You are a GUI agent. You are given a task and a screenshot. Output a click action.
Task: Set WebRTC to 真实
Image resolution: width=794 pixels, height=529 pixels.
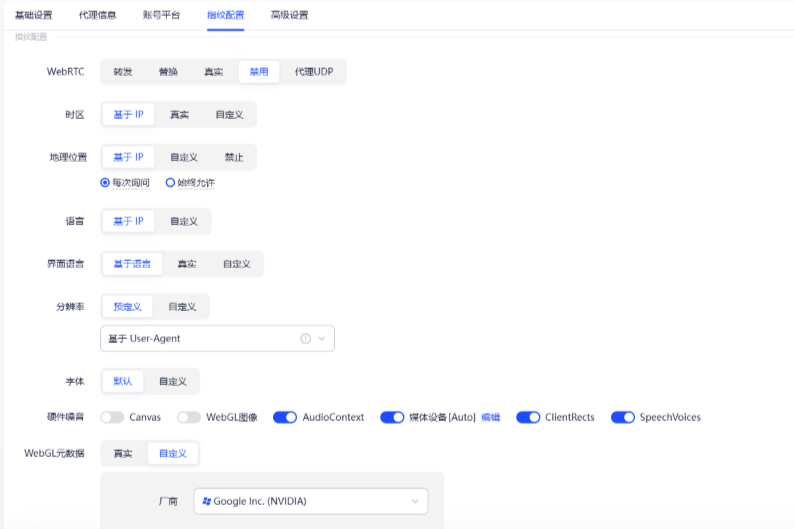213,72
